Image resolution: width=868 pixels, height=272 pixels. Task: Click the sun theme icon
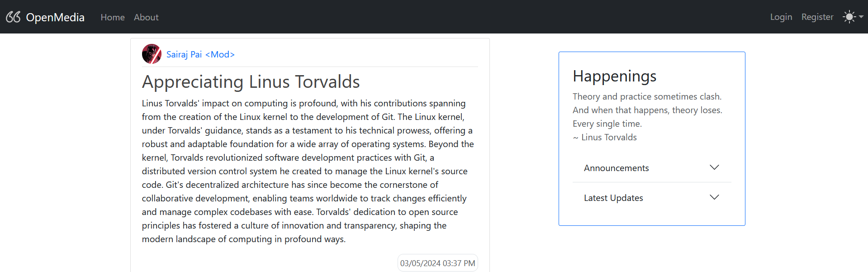click(849, 17)
